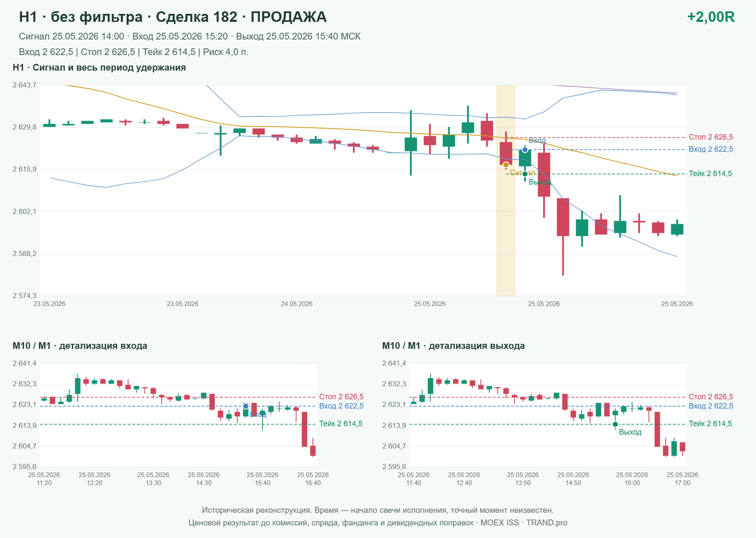Click 'Стоп 2 626,5' beside the entry detail chart
Viewport: 756px width, 538px height.
pos(341,397)
